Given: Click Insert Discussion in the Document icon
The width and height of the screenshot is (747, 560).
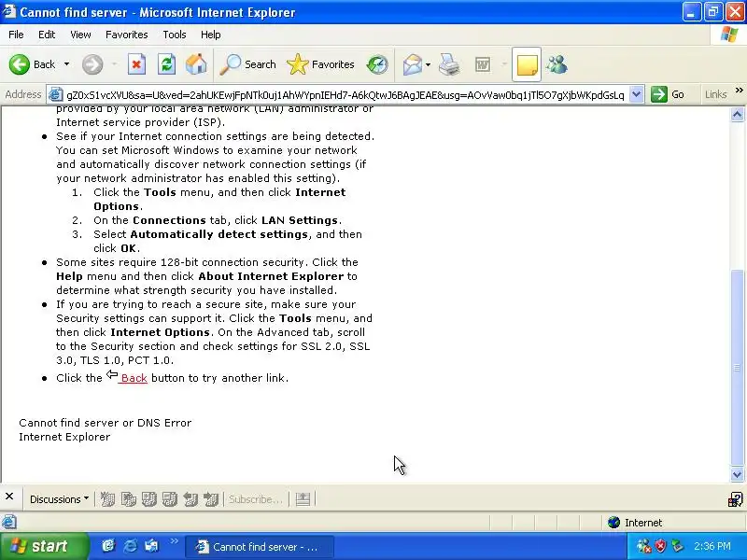Looking at the screenshot, I should click(107, 499).
